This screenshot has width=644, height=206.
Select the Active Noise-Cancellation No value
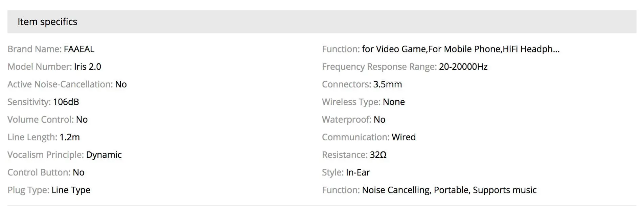pyautogui.click(x=121, y=84)
